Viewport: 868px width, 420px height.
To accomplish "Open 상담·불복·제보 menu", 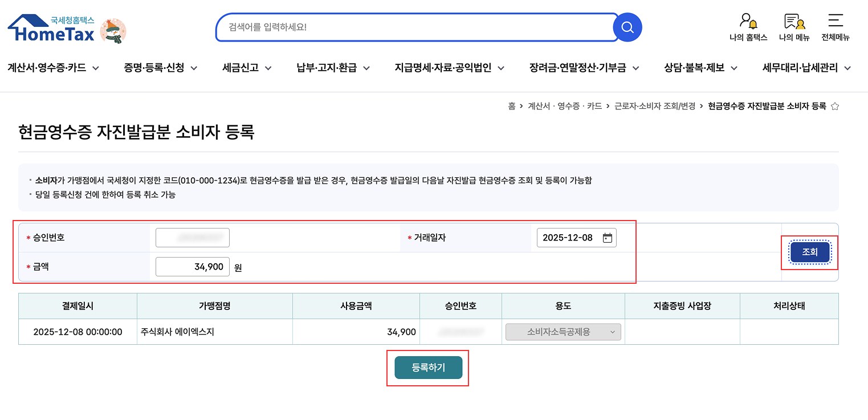I will pyautogui.click(x=701, y=68).
